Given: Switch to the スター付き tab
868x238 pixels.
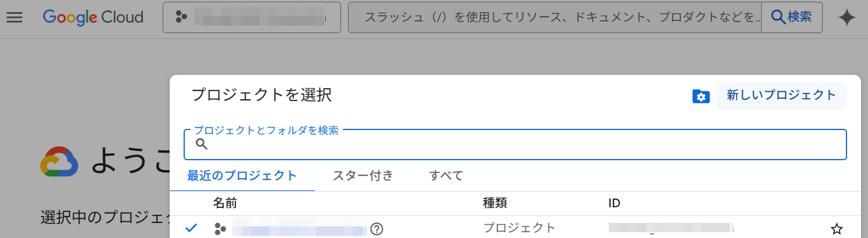Looking at the screenshot, I should click(x=363, y=175).
